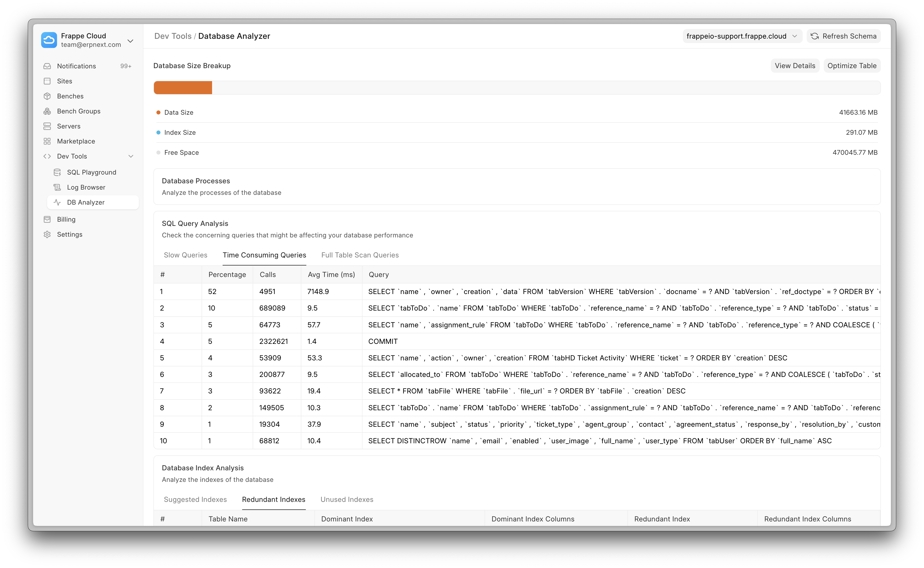Click the Benches cube icon

(x=47, y=96)
